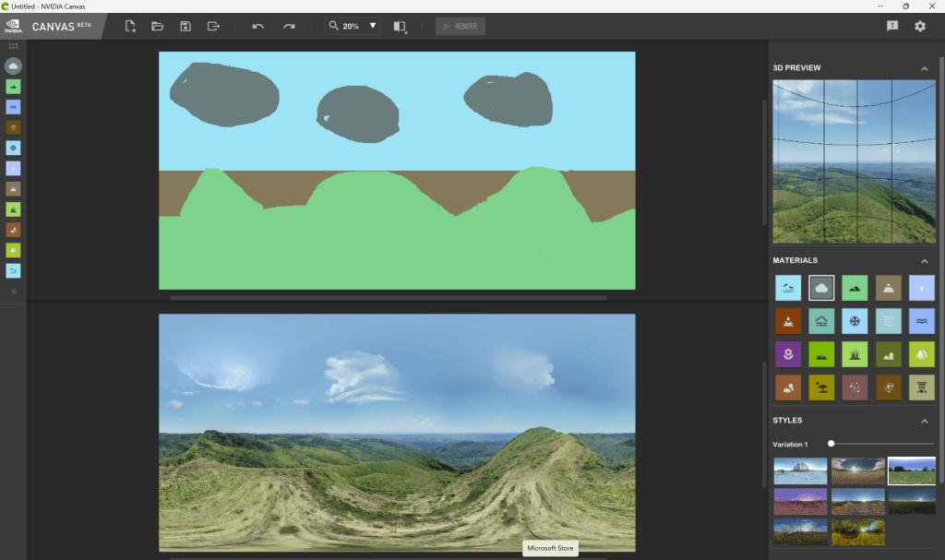Screen dimensions: 945x560
Task: Undo the last brush stroke
Action: click(258, 26)
